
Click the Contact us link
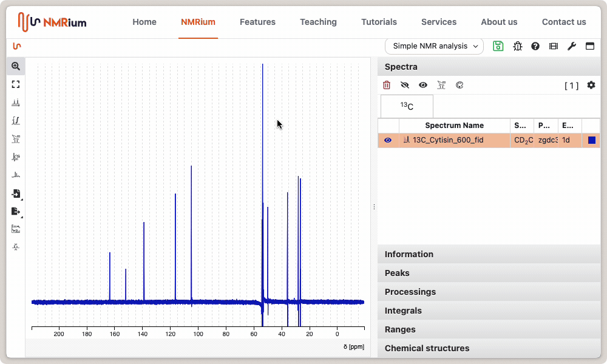[x=564, y=22]
